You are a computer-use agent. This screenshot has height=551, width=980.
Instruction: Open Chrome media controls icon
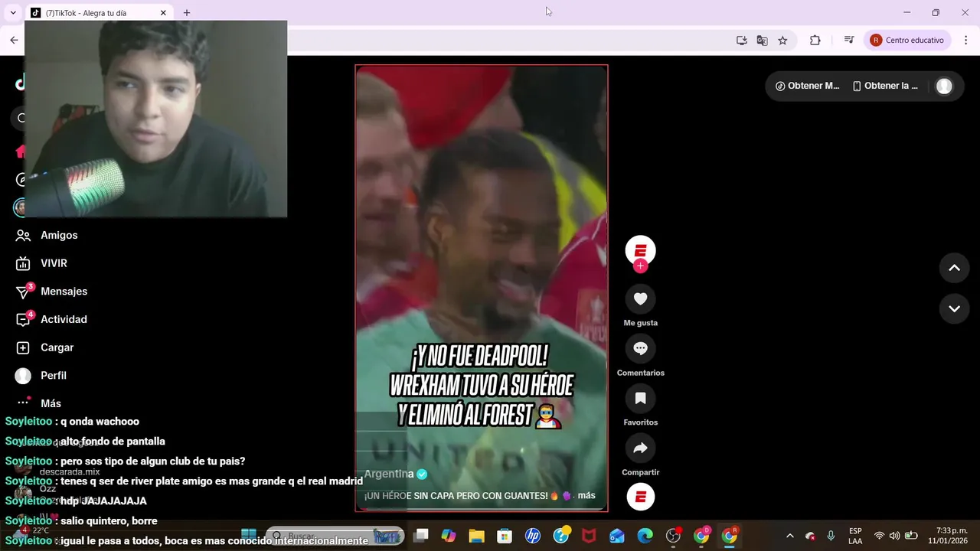[x=848, y=41]
